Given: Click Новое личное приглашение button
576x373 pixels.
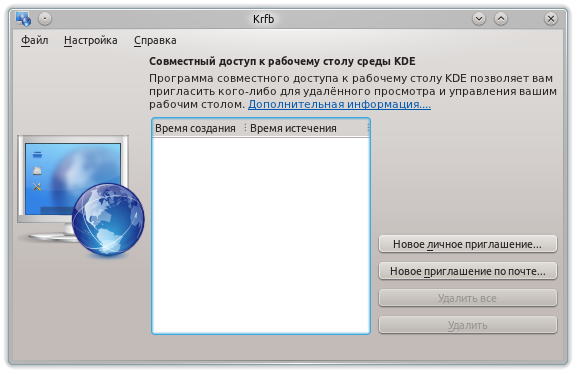Looking at the screenshot, I should (x=468, y=244).
